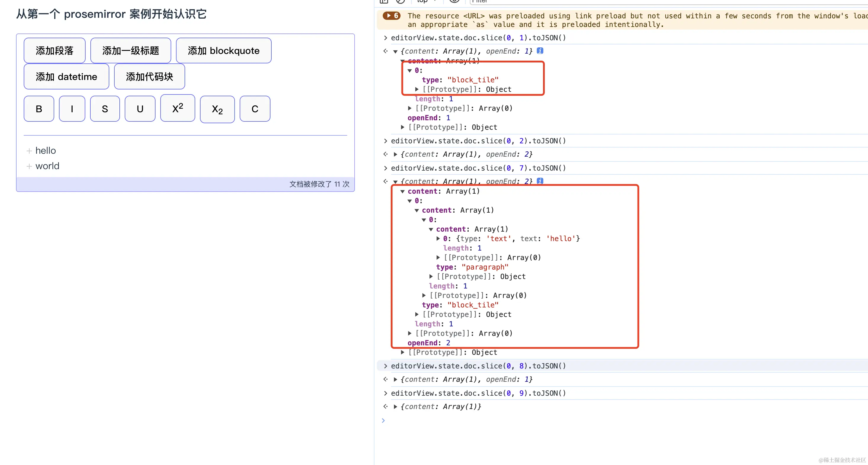The image size is (868, 465).
Task: Click the 添加 blockquote button
Action: click(x=223, y=51)
